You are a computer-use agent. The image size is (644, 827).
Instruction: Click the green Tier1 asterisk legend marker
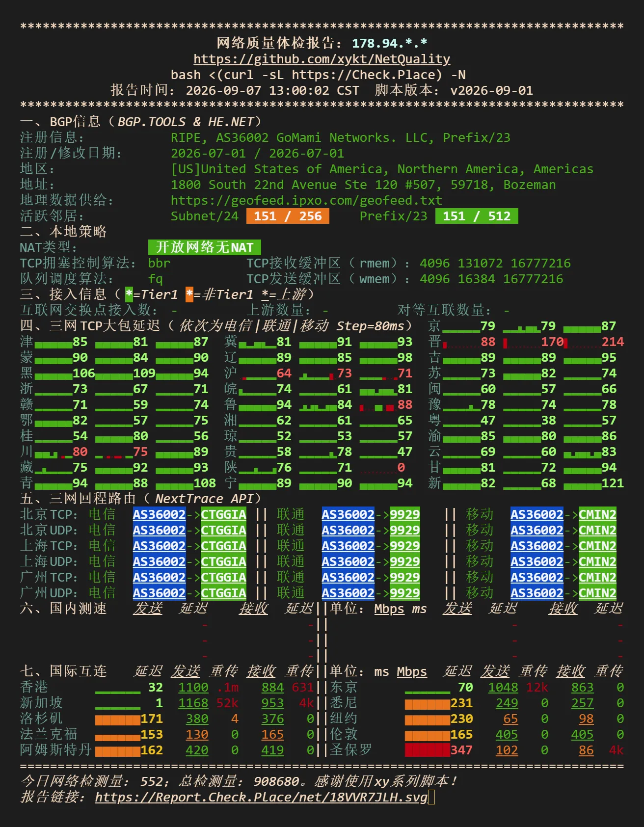point(129,294)
